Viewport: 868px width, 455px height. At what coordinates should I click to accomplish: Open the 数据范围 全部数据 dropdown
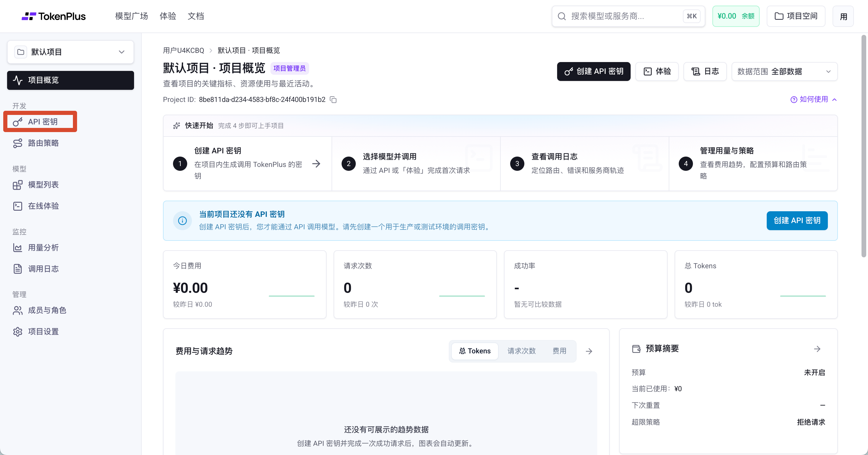(784, 71)
